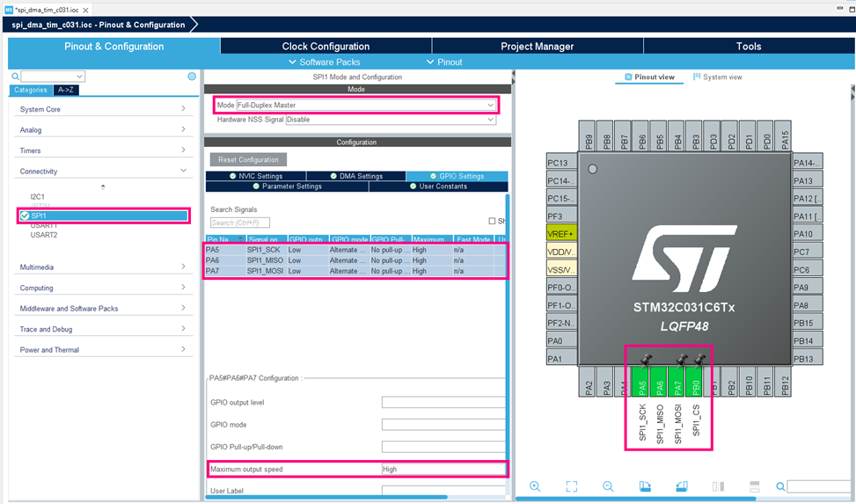Click pin search magnifier icon under chip
The image size is (856, 504).
tap(780, 486)
